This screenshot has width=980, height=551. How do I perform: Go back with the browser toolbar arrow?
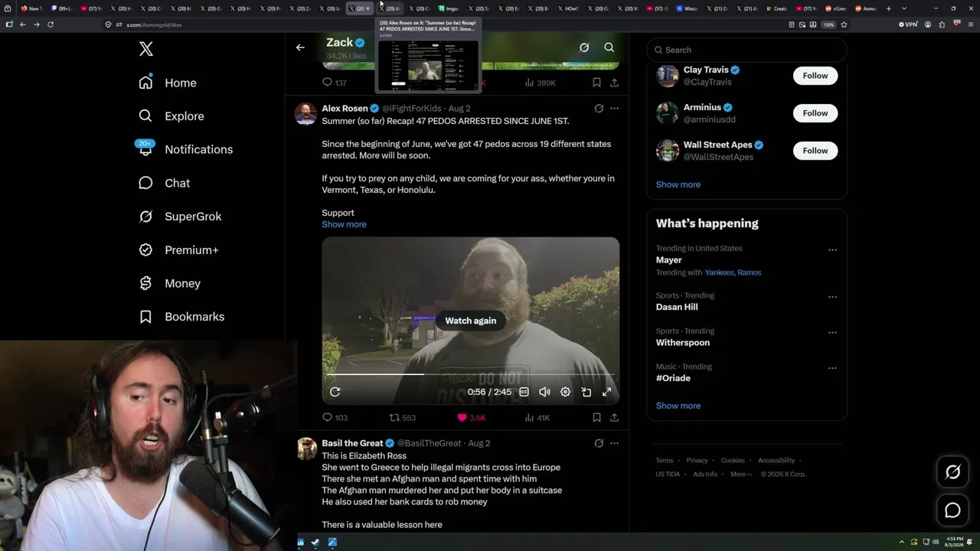click(x=23, y=24)
